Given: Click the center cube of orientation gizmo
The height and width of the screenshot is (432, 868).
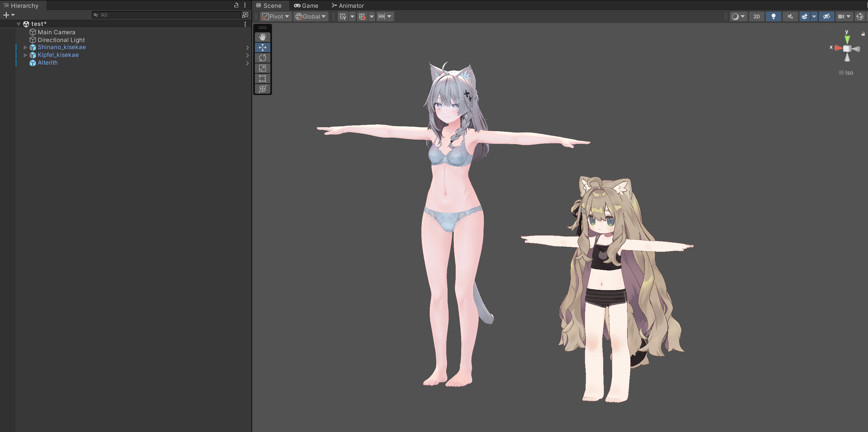Looking at the screenshot, I should tap(847, 48).
